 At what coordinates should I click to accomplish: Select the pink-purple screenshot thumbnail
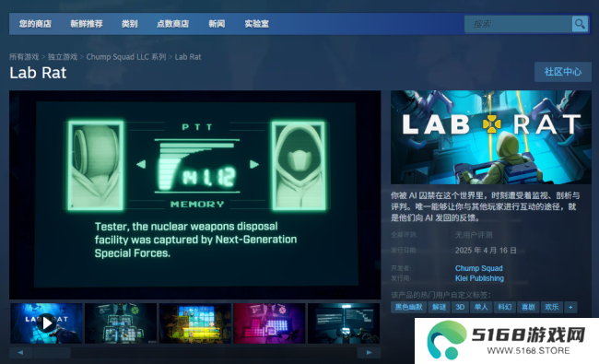click(x=269, y=323)
